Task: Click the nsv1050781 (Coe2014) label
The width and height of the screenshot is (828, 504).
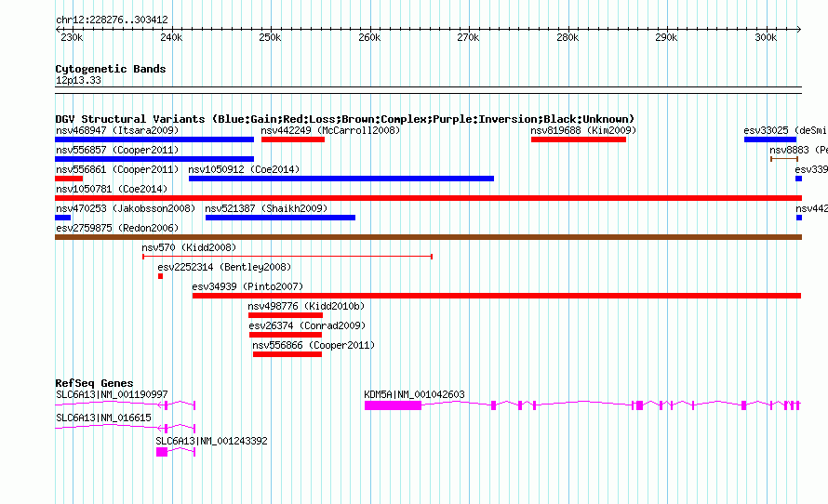Action: point(112,189)
